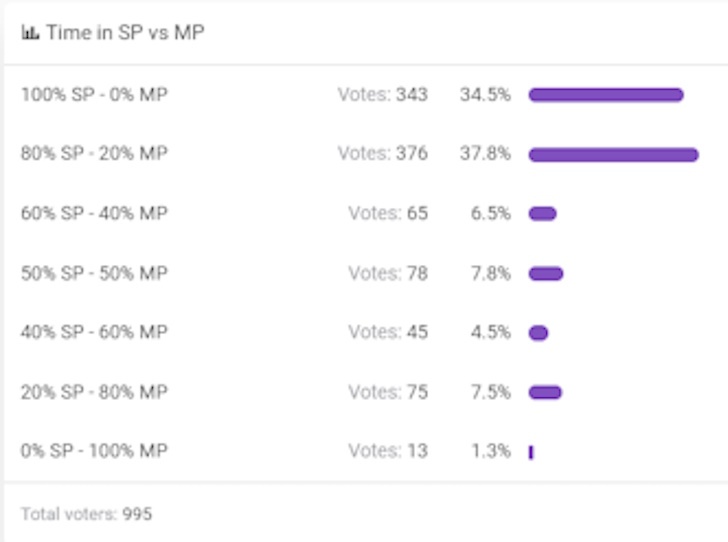The image size is (728, 542).
Task: Click the tiny 1.3% purple bar
Action: tap(531, 452)
